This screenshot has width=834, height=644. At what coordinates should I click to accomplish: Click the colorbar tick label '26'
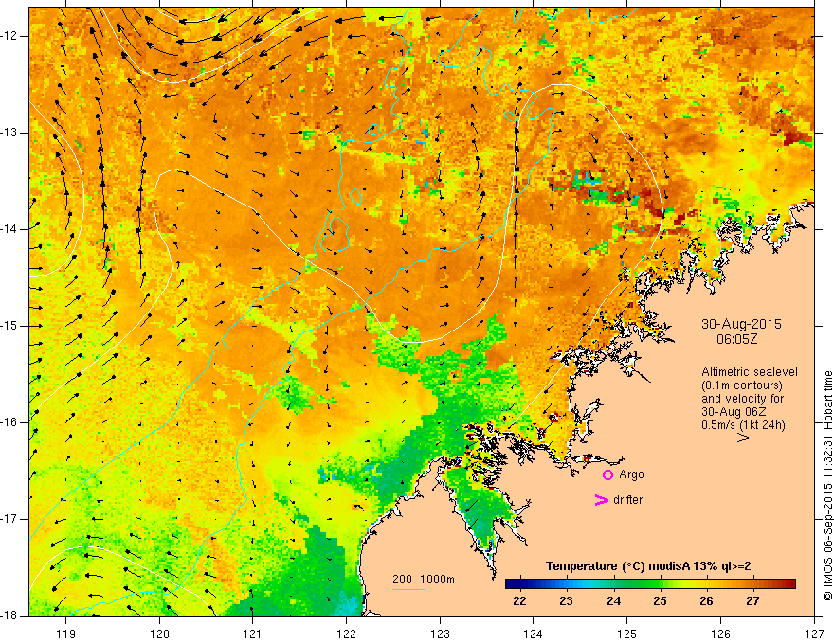(706, 601)
